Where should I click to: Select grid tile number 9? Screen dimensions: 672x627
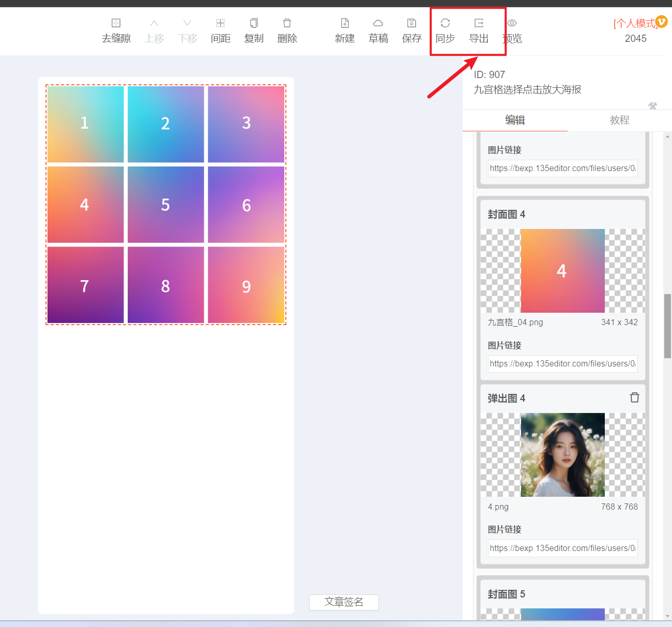[246, 285]
